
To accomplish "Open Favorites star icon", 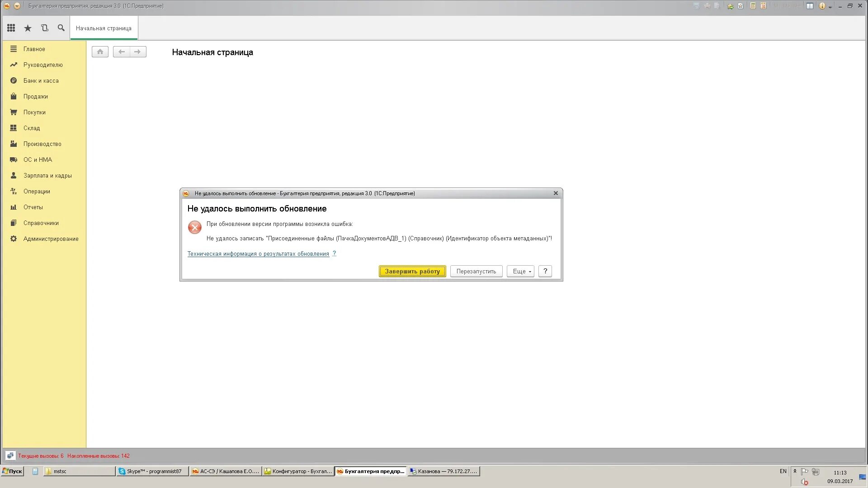I will click(28, 28).
